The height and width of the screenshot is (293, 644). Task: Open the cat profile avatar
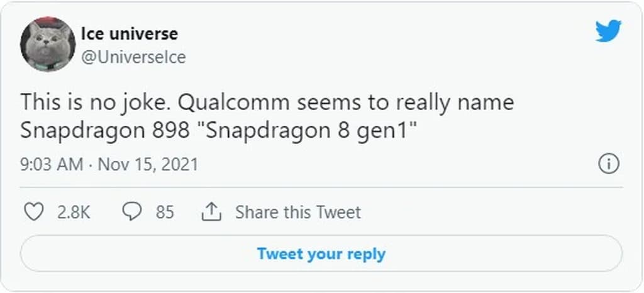48,44
